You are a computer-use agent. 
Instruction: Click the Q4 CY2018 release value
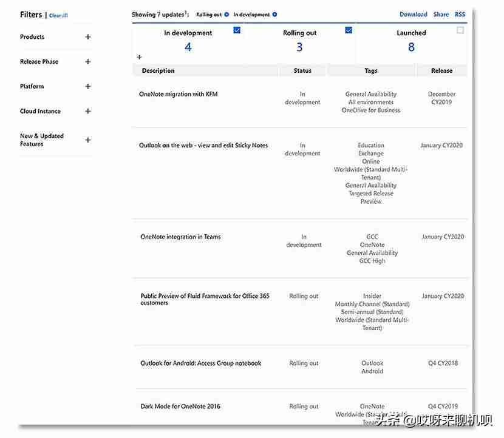(443, 363)
